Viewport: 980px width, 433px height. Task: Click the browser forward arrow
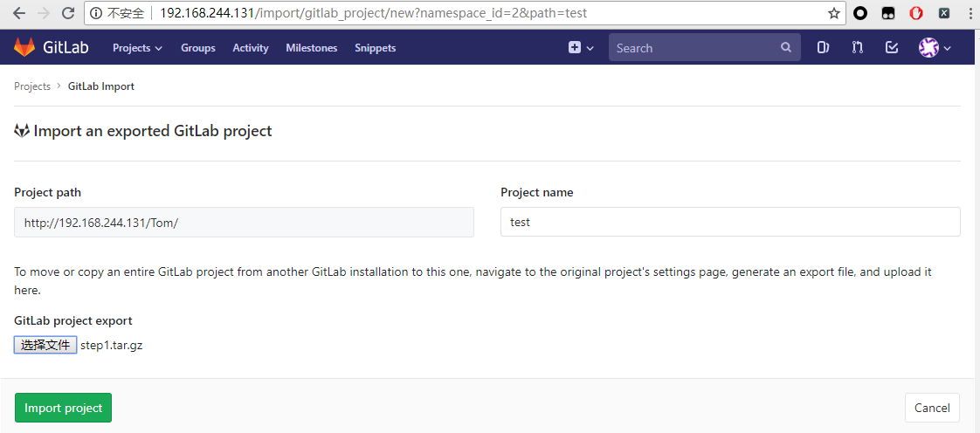click(x=45, y=13)
